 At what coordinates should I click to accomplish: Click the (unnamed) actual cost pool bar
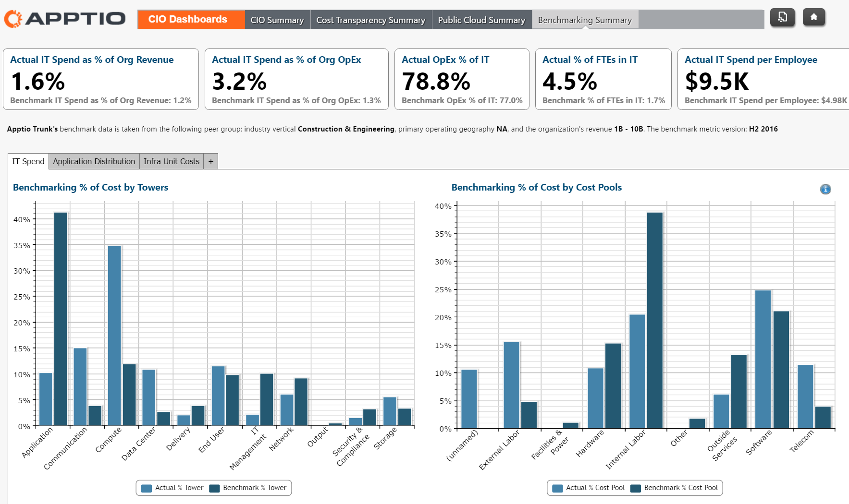[x=469, y=399]
